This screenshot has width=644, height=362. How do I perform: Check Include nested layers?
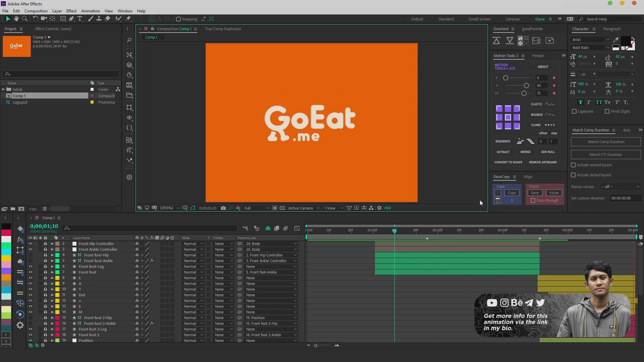pyautogui.click(x=573, y=165)
